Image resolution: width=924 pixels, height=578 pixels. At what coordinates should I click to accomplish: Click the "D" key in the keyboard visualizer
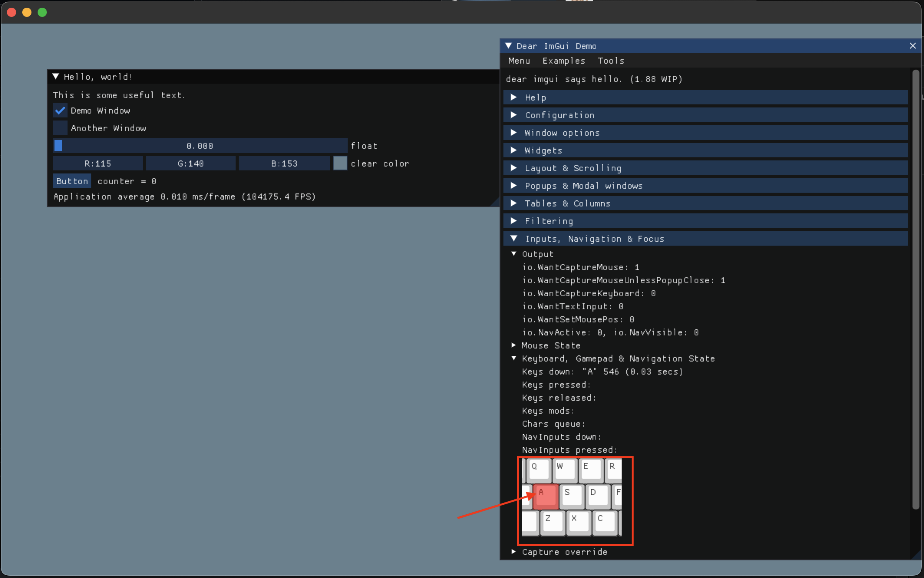point(597,496)
